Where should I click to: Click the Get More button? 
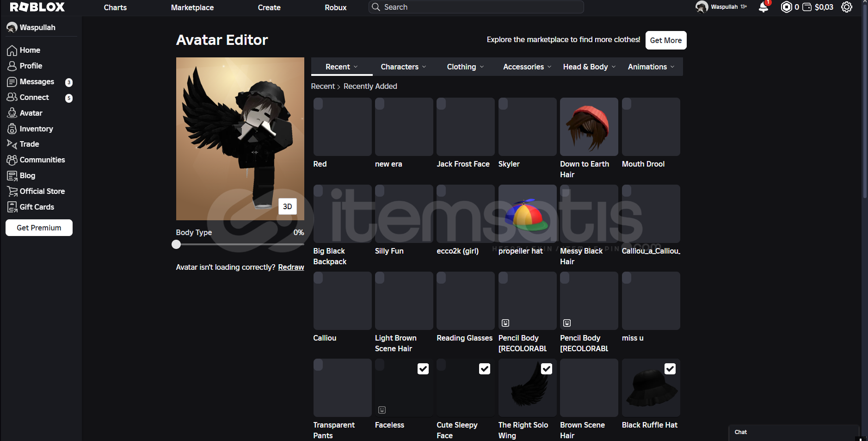[x=666, y=40]
